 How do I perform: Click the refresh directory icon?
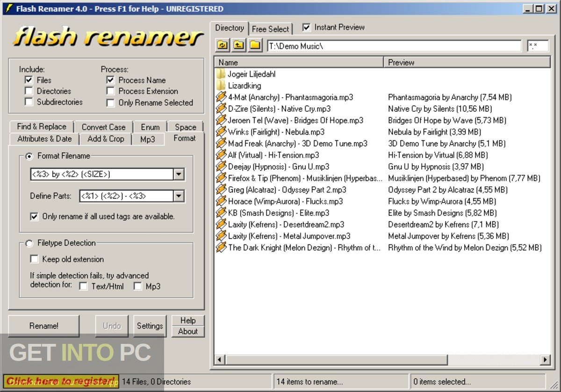223,45
